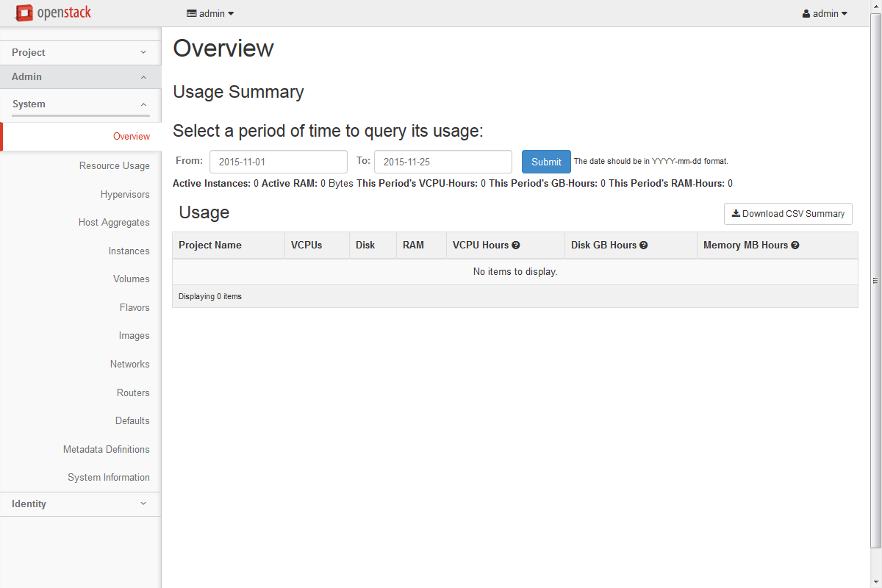Click the To date input field

click(x=442, y=162)
